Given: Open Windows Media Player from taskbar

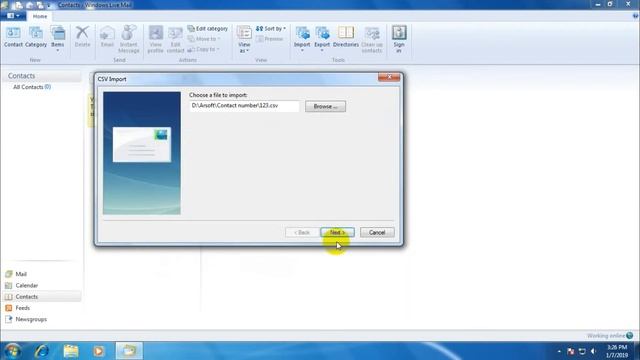Looking at the screenshot, I should [99, 351].
